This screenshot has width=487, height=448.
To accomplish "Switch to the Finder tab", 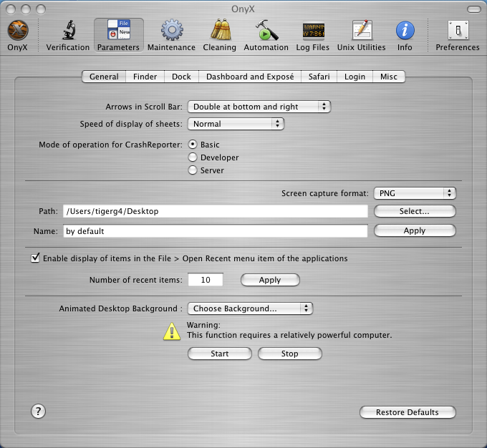I will click(145, 77).
